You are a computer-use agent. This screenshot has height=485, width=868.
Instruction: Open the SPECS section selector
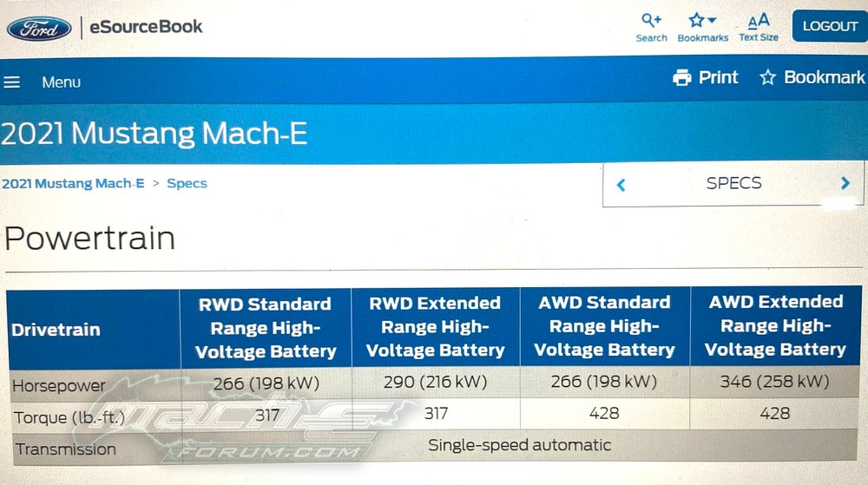click(733, 183)
